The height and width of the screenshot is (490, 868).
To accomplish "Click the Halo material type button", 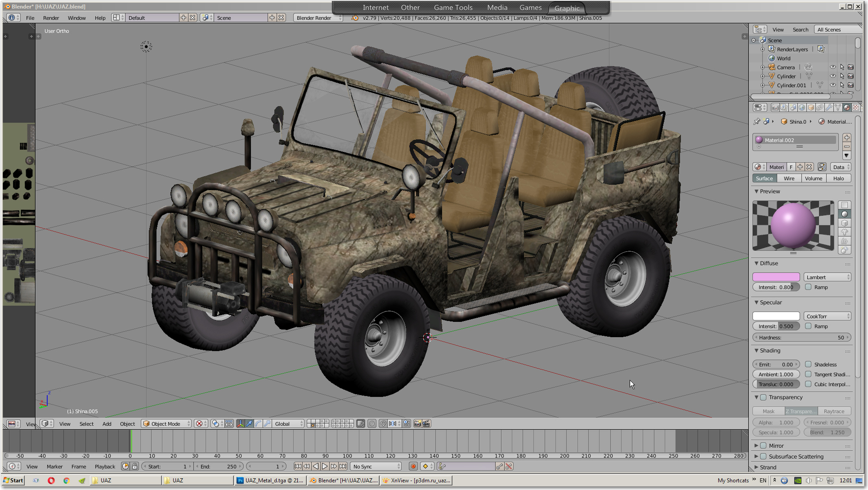I will (x=839, y=179).
